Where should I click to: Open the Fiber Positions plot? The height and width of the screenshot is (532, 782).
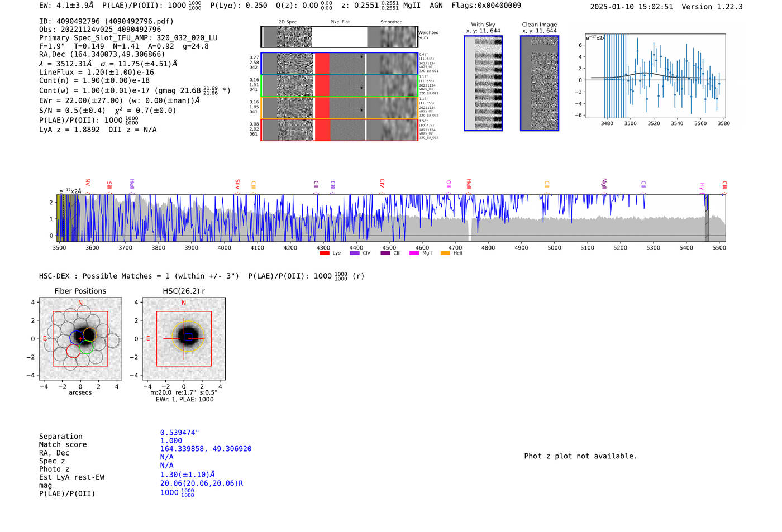click(x=80, y=339)
